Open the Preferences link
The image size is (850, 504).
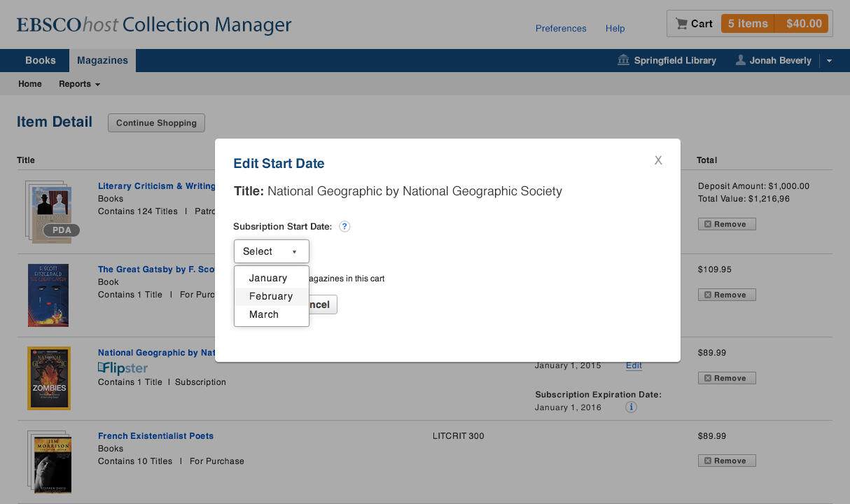click(561, 29)
